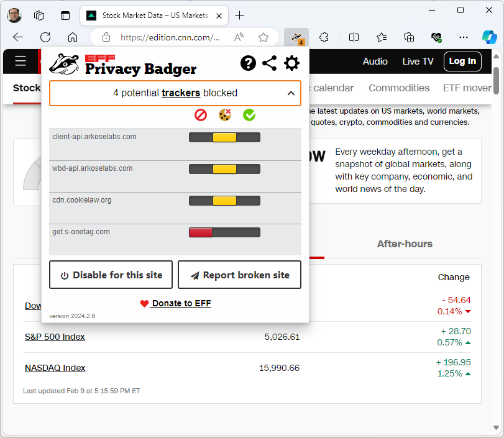
Task: Close the Stock Market Data tab
Action: [x=219, y=16]
